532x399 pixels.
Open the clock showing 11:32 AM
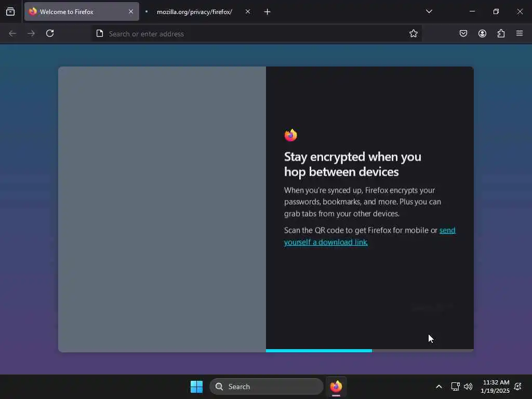[x=495, y=387]
